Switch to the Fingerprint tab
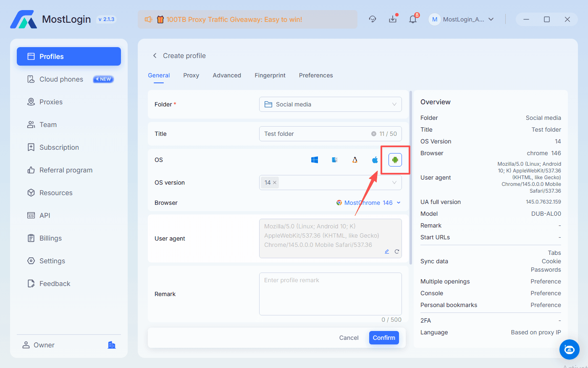This screenshot has width=588, height=368. [x=270, y=75]
